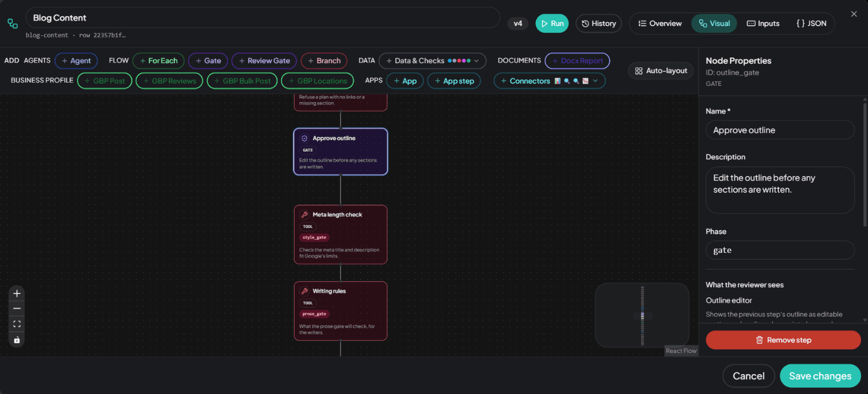Select the Approve outline gate node
This screenshot has width=868, height=394.
(340, 152)
